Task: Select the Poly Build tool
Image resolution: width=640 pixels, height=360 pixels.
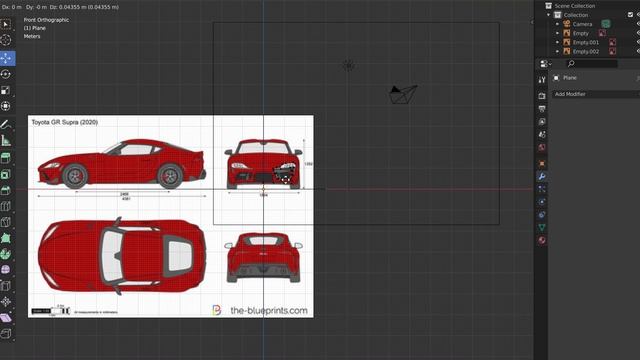Action: click(6, 238)
